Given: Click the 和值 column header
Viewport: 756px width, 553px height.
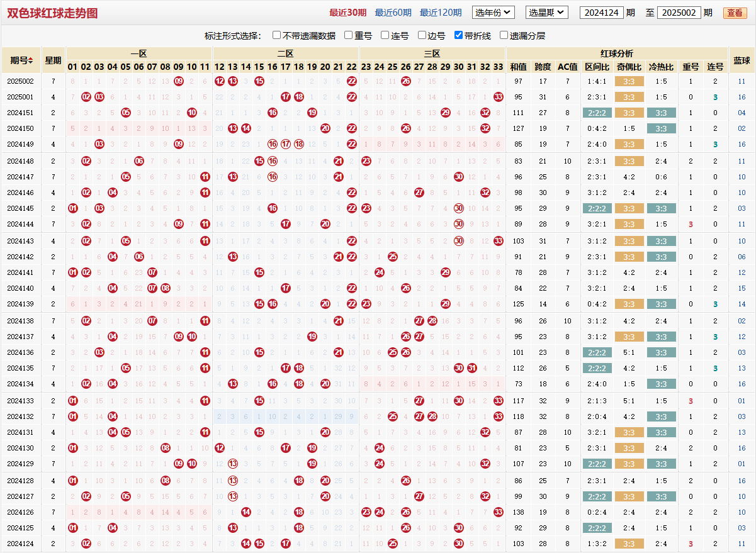Looking at the screenshot, I should [518, 67].
